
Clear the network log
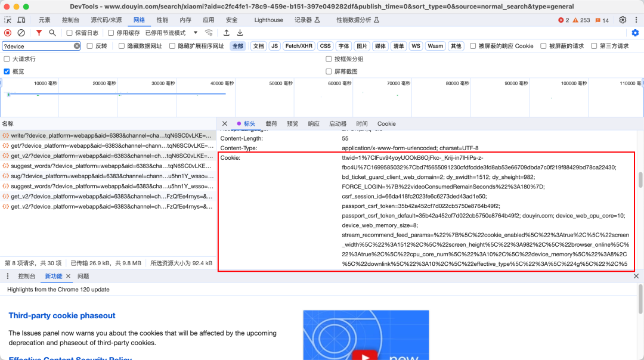point(21,33)
